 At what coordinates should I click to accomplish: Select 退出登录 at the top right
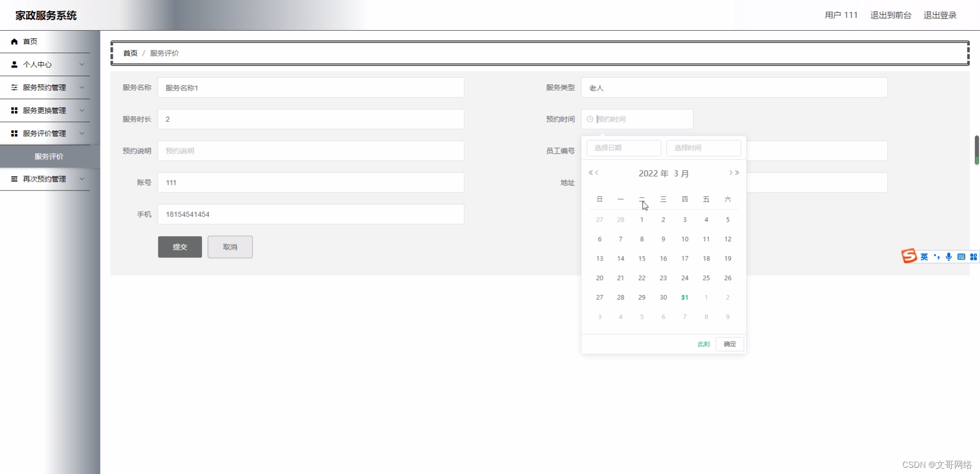(x=940, y=15)
